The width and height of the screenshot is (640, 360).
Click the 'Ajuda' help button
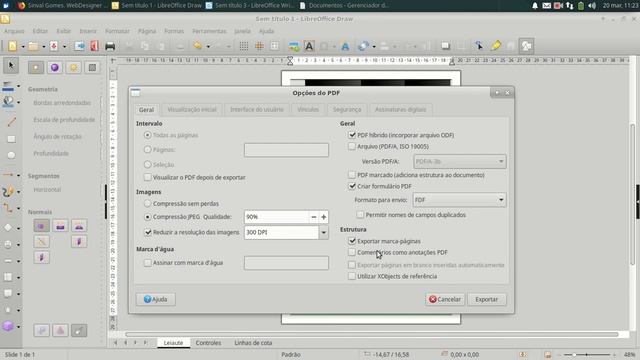[156, 299]
